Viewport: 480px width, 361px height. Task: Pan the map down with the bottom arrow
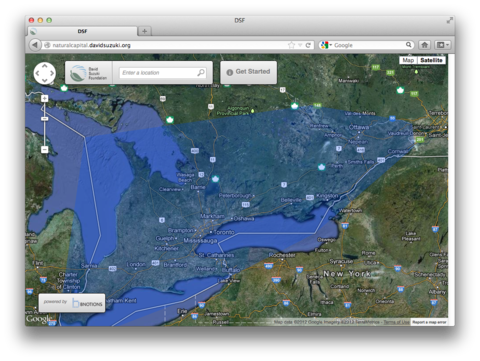point(44,80)
